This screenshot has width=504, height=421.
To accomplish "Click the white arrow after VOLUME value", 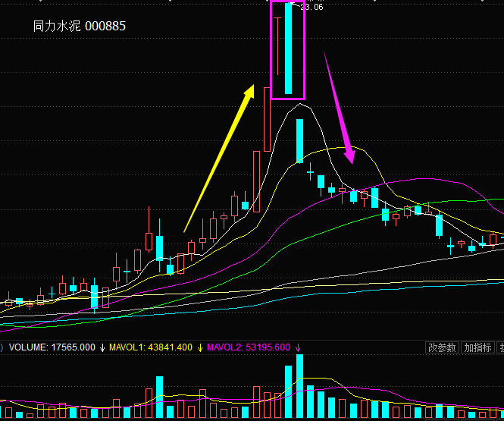I will [102, 347].
